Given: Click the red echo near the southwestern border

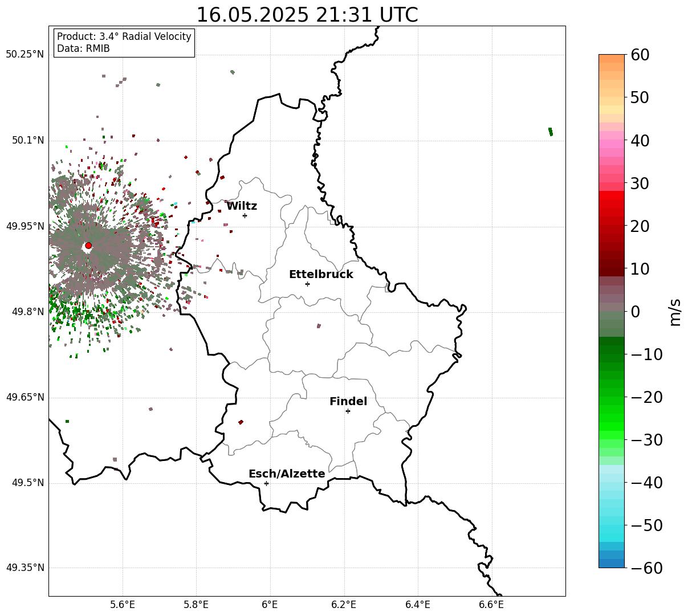Looking at the screenshot, I should pos(241,422).
